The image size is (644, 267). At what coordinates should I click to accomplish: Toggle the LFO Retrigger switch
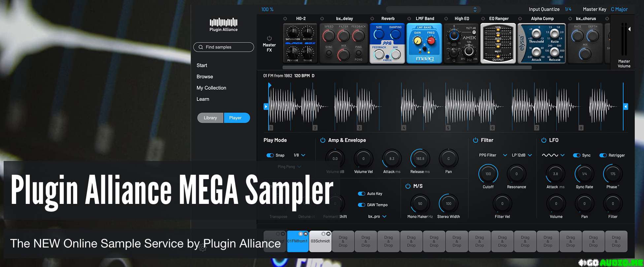603,155
